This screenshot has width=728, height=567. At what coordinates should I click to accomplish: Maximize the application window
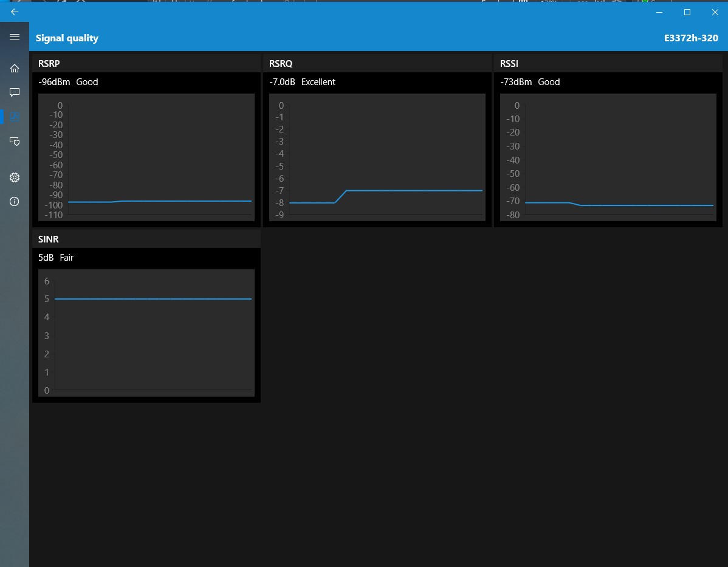click(x=687, y=12)
